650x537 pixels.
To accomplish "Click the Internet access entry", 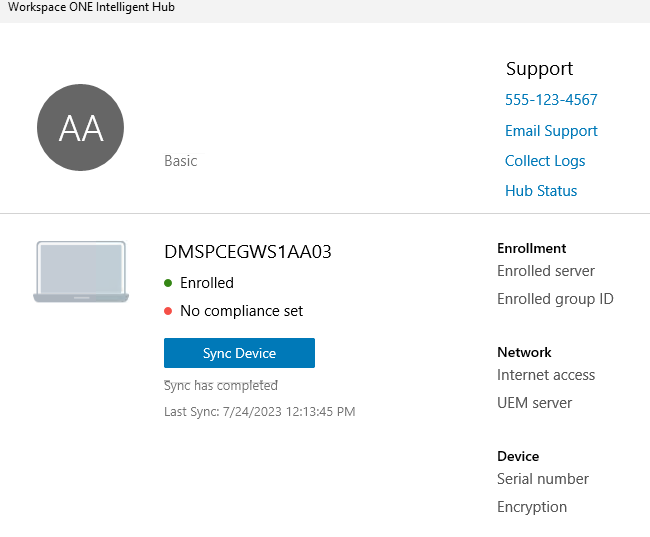I will coord(546,375).
